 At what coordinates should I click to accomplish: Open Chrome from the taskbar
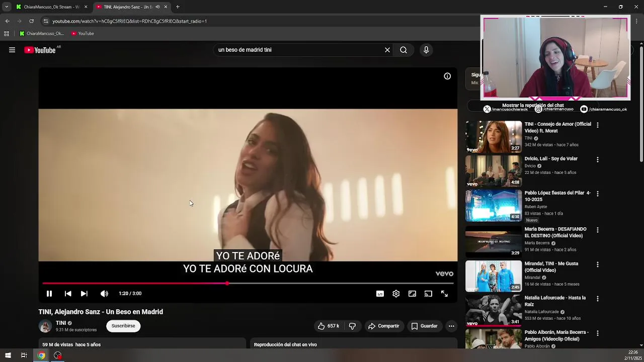tap(41, 355)
